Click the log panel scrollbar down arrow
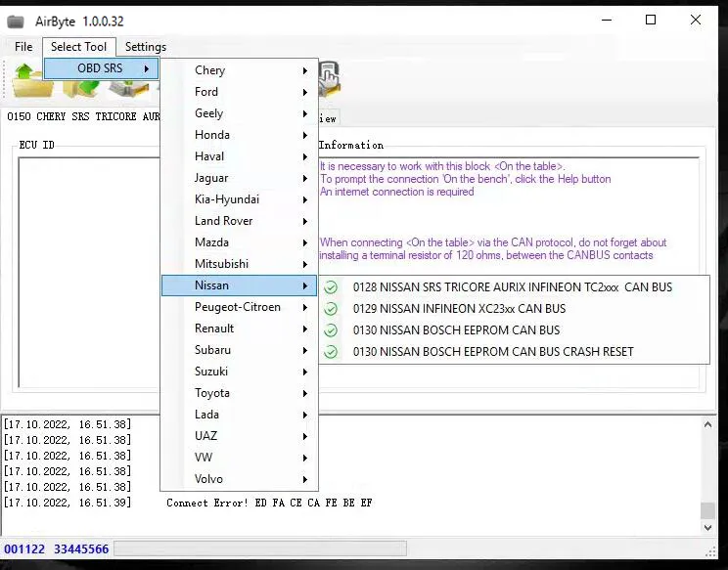728x570 pixels. click(707, 528)
